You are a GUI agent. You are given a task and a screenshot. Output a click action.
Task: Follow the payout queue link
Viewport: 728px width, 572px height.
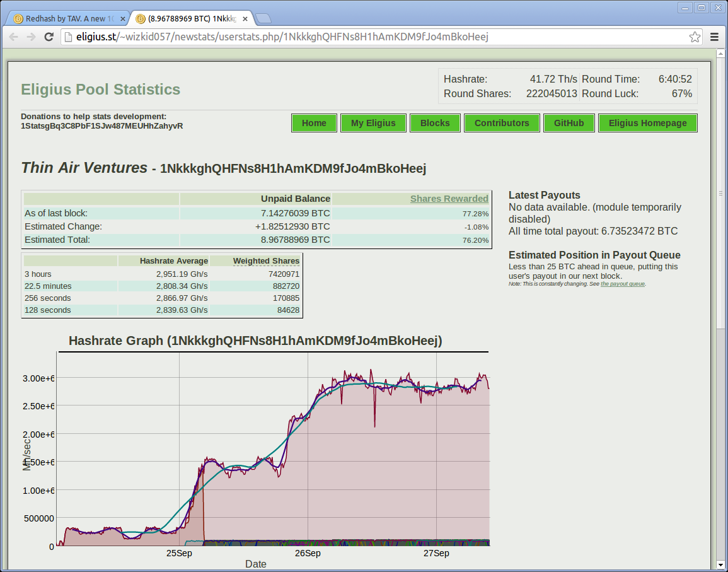point(622,283)
